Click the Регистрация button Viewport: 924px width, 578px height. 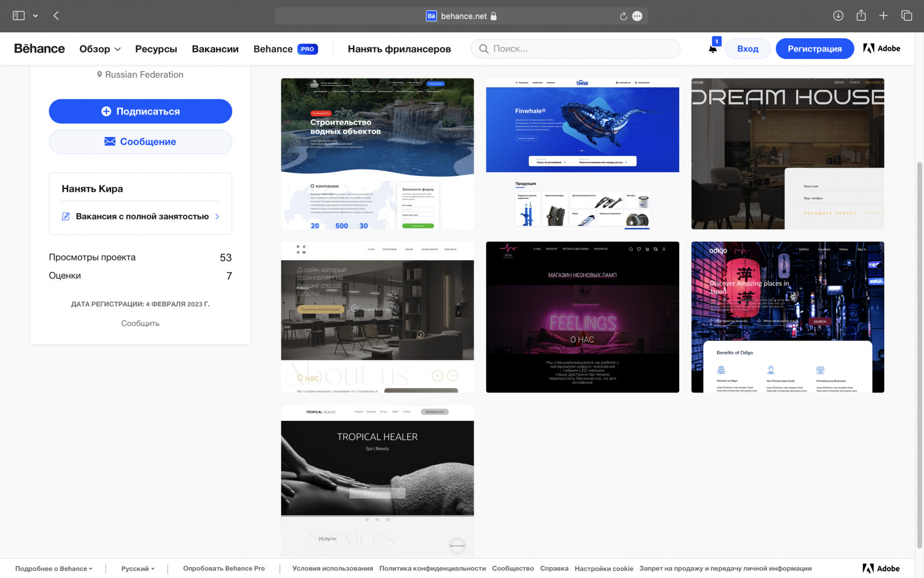pos(814,49)
